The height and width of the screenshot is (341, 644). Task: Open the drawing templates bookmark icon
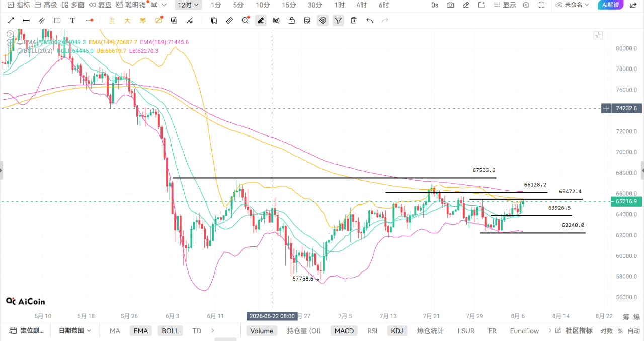[214, 21]
